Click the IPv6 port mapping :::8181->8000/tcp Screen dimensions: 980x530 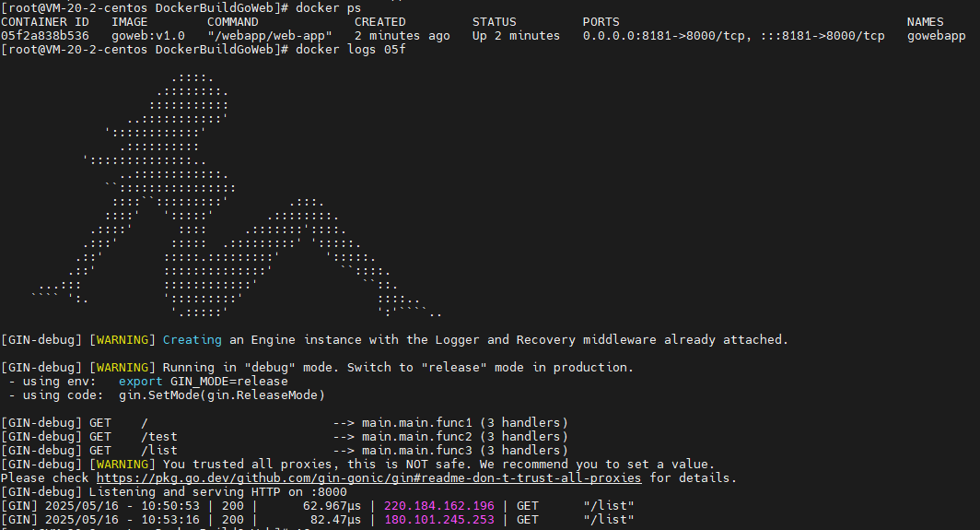point(822,36)
